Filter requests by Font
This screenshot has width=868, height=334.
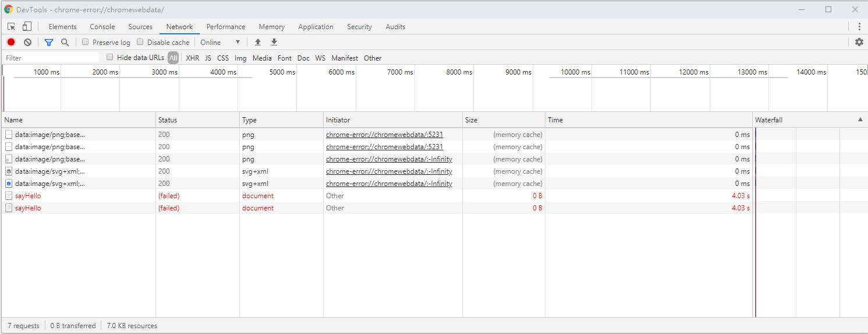tap(285, 58)
